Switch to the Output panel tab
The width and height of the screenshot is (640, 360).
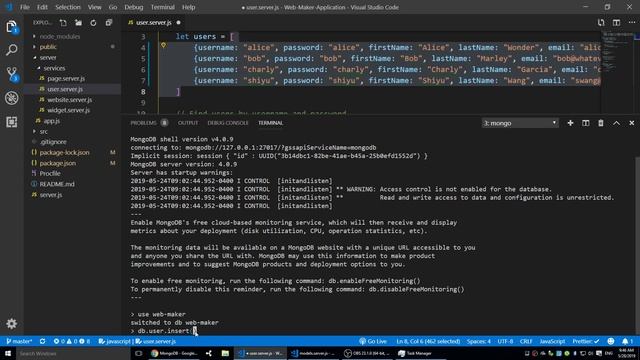click(x=188, y=123)
